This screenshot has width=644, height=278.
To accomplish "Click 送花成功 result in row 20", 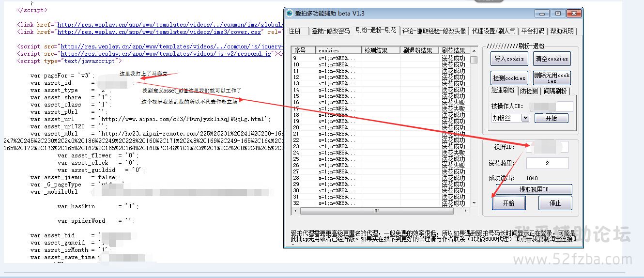I will 453,127.
